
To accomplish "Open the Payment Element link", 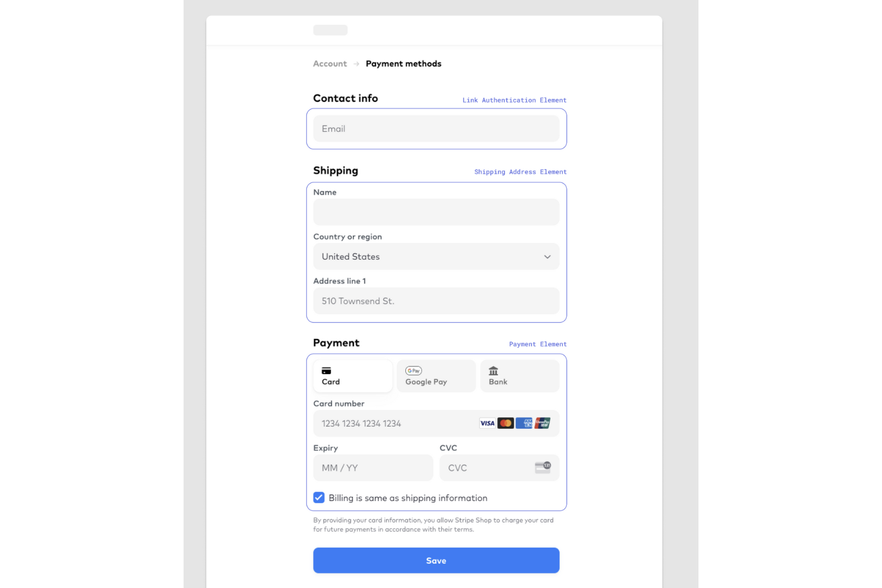I will [538, 344].
